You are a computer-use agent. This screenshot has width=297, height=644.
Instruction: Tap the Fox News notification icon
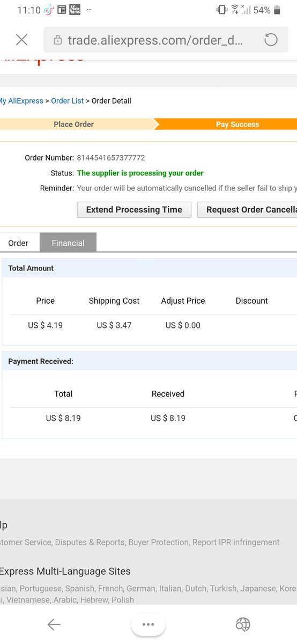[x=75, y=10]
